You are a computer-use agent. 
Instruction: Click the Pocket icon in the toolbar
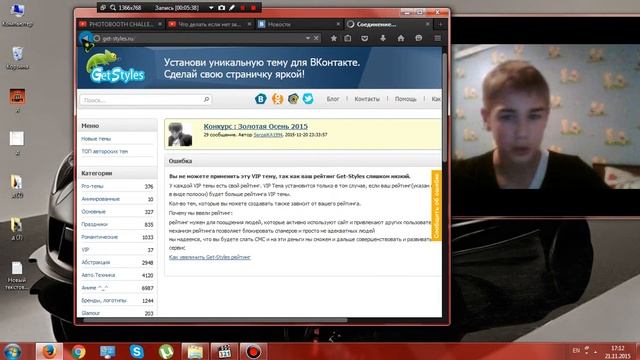(364, 38)
